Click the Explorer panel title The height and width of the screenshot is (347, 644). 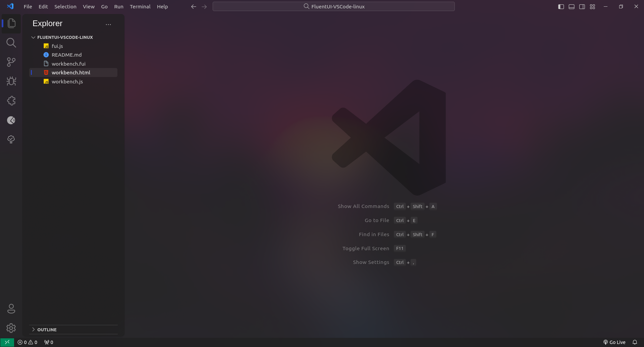click(48, 23)
